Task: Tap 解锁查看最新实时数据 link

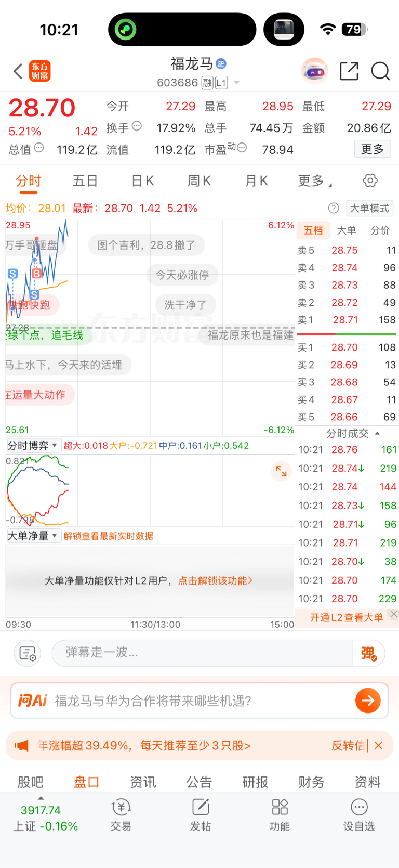Action: click(x=109, y=536)
